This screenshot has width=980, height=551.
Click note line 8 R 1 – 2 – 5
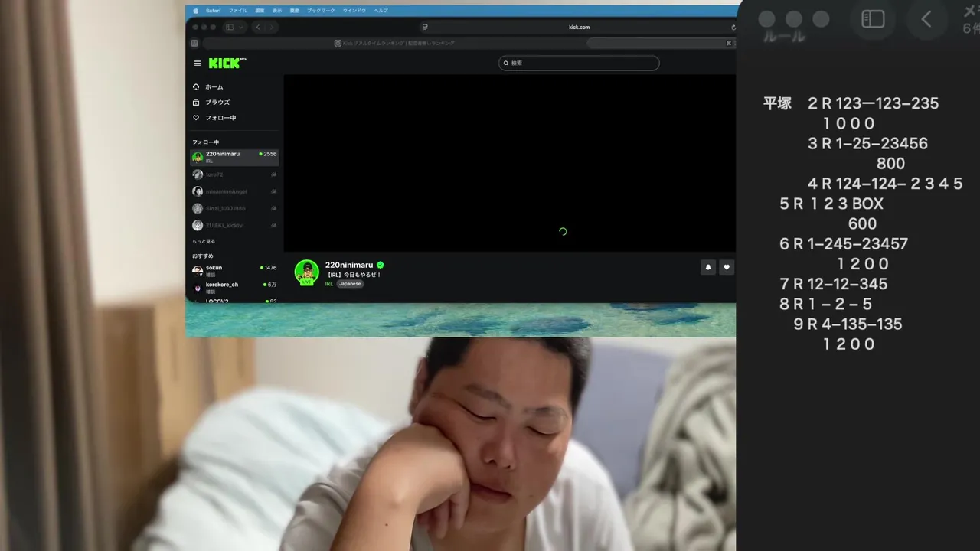click(x=825, y=304)
